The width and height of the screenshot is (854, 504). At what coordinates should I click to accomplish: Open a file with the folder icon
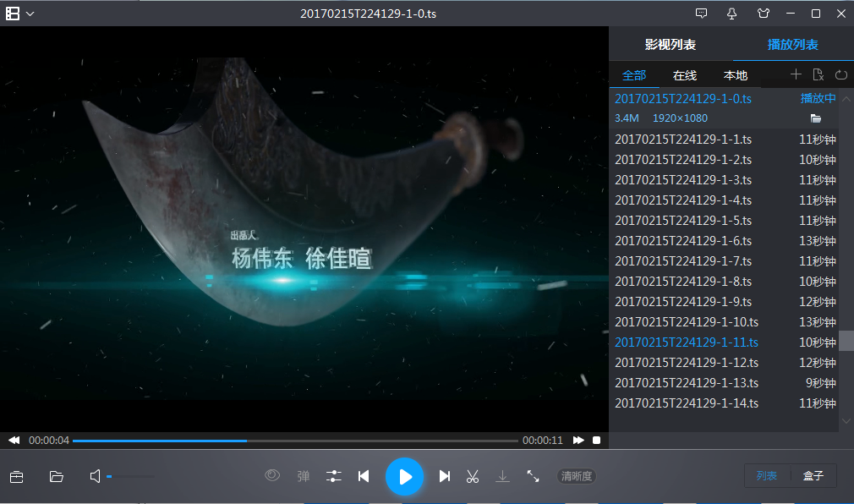click(x=57, y=477)
